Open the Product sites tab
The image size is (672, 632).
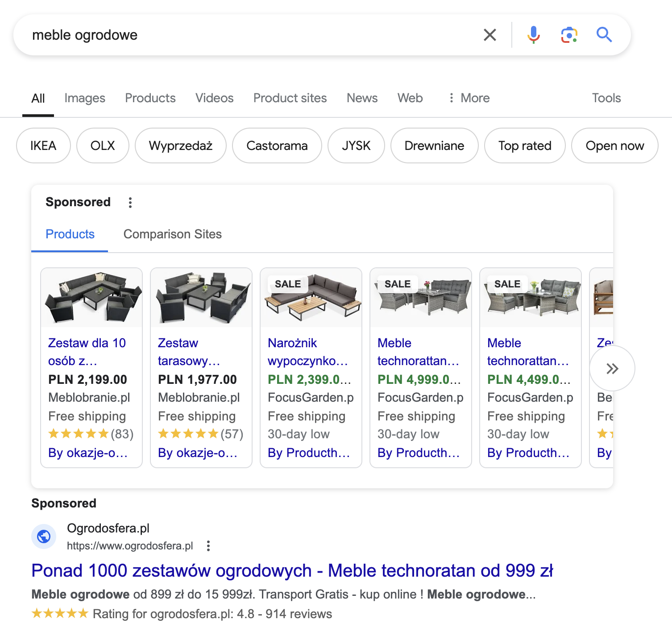pyautogui.click(x=290, y=98)
